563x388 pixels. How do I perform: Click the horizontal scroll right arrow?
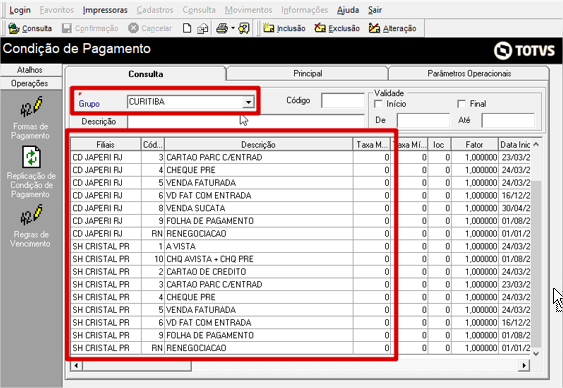[x=524, y=365]
